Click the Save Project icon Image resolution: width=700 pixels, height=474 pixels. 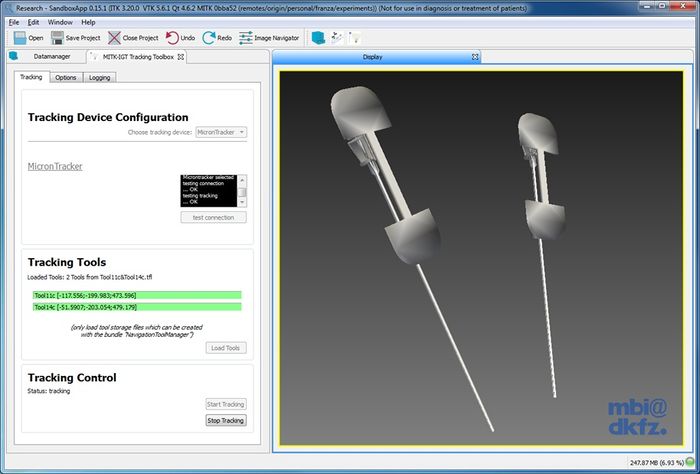(x=56, y=38)
